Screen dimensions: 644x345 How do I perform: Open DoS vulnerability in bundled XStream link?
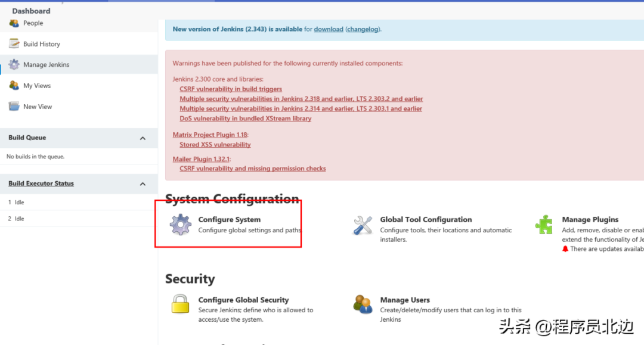tap(245, 119)
